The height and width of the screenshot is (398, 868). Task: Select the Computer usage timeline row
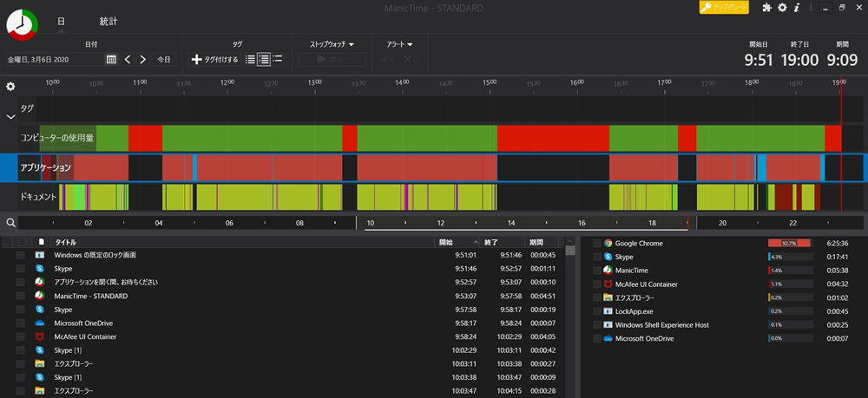click(x=440, y=138)
